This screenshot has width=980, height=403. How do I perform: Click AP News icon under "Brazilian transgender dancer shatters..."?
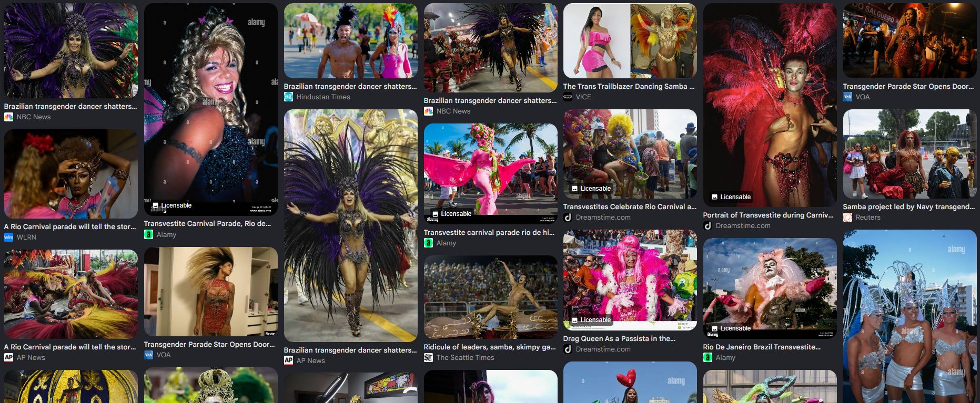(x=288, y=361)
